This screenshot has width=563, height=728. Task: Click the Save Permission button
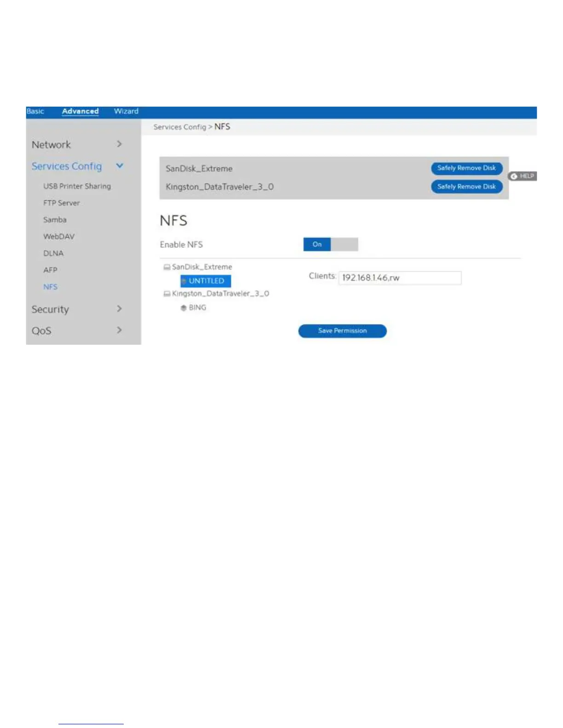pos(342,331)
